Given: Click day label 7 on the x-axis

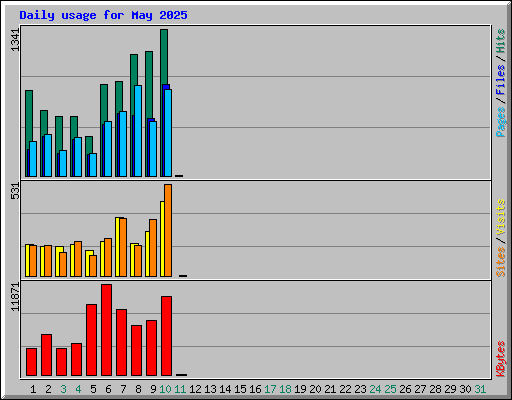Looking at the screenshot, I should [x=123, y=389].
